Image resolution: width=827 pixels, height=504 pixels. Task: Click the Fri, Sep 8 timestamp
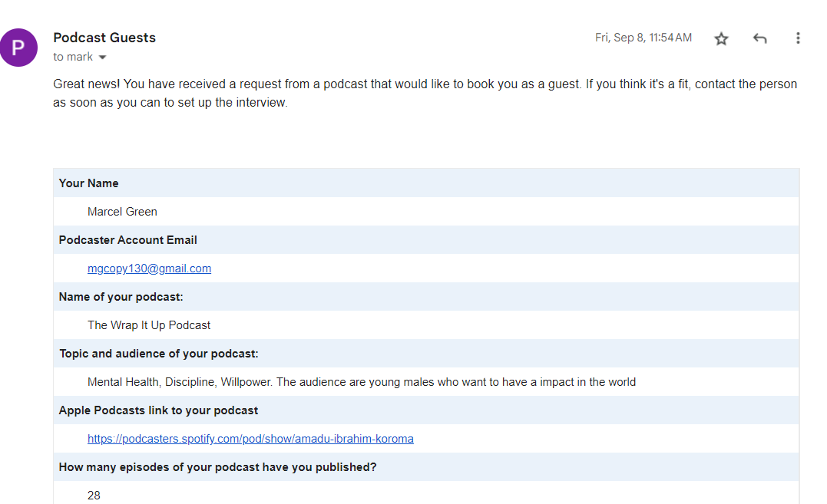point(643,38)
